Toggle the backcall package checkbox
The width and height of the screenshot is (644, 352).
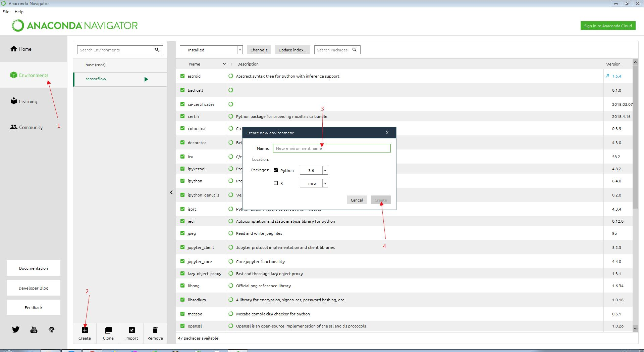pos(182,90)
